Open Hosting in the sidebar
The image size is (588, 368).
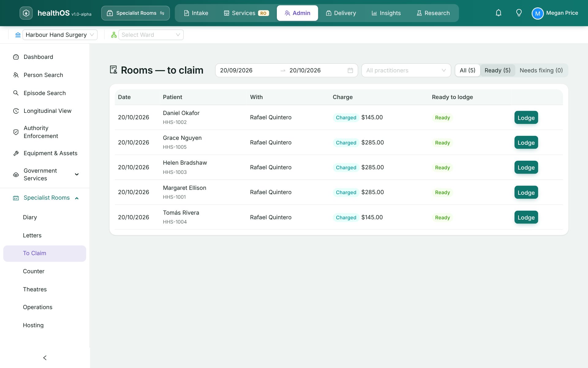click(45, 325)
